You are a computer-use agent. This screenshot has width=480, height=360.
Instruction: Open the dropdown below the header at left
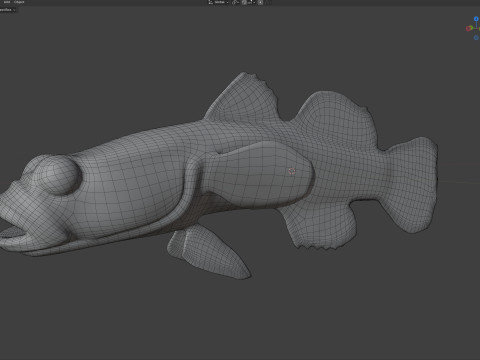[x=8, y=10]
